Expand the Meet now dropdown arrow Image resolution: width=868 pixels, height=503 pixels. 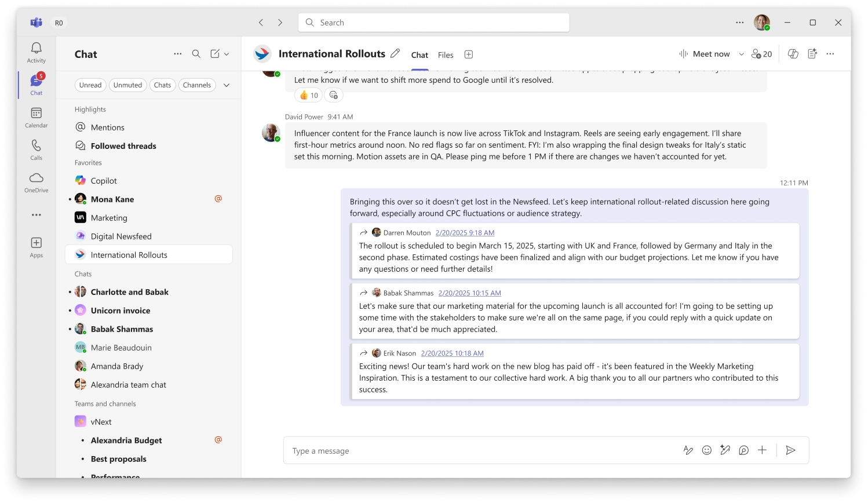pyautogui.click(x=741, y=53)
